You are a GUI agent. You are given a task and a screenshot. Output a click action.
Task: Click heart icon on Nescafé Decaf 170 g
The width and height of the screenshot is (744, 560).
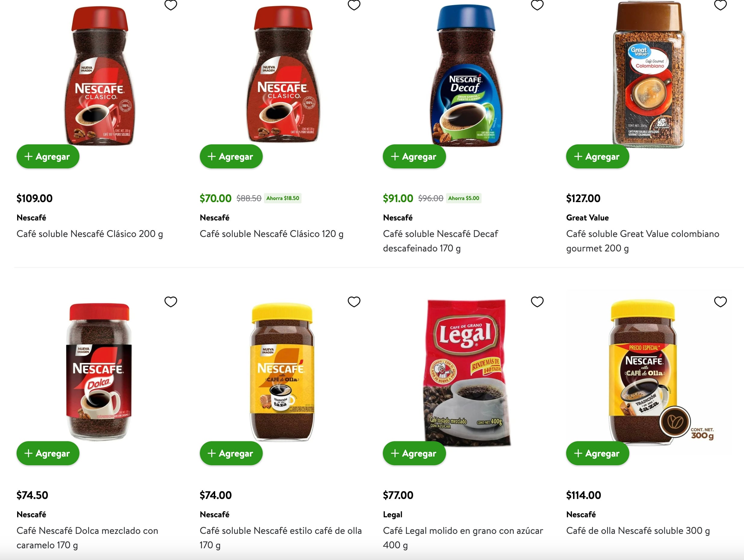537,5
